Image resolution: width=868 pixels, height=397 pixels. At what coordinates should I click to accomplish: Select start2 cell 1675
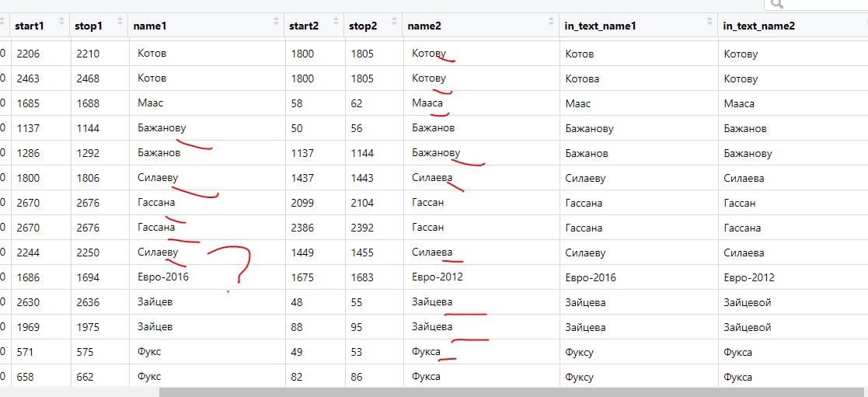coord(302,277)
